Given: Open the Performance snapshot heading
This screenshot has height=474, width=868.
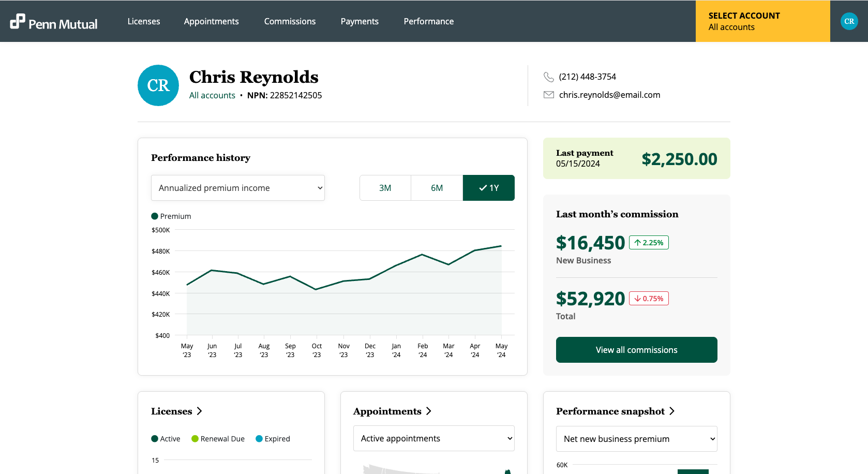Looking at the screenshot, I should click(610, 411).
